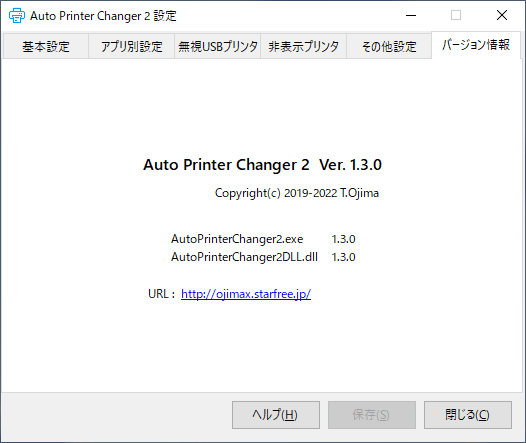Screen dimensions: 526x443
Task: Click the ヘルプ(H) button
Action: pyautogui.click(x=276, y=415)
